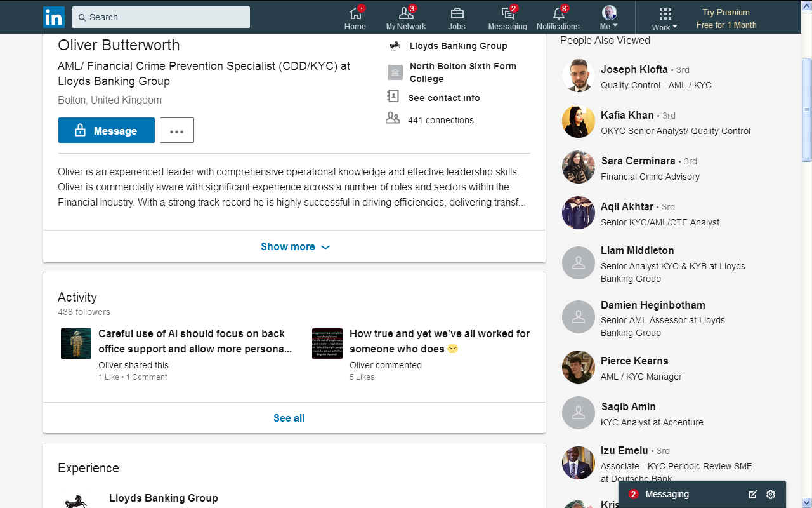Open Lloyds Banking Group experience entry
Image resolution: width=812 pixels, height=508 pixels.
[x=164, y=498]
